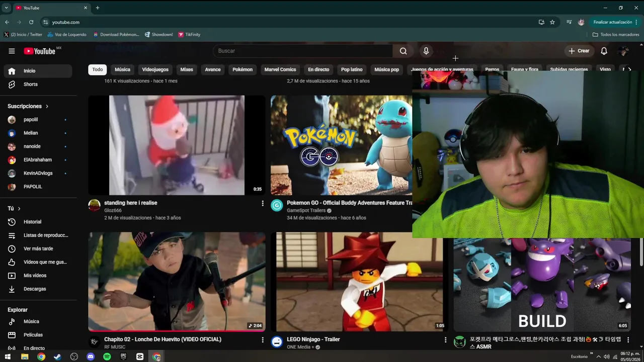Open the YouTube hamburger guide menu
Viewport: 644px width, 362px height.
coord(12,51)
